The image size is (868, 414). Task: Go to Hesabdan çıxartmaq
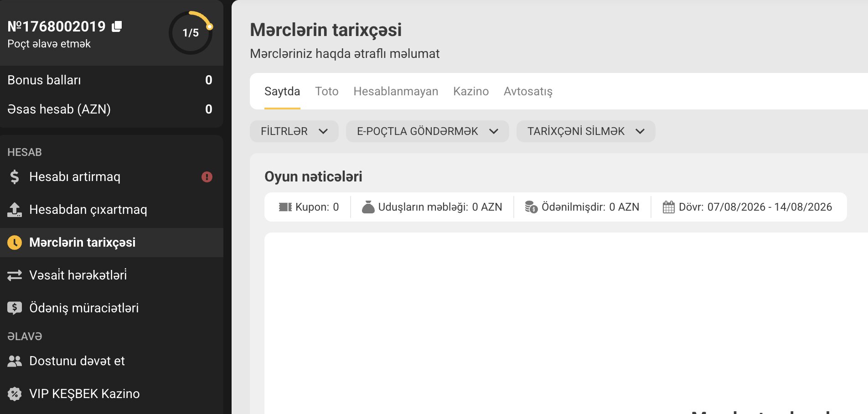(x=112, y=210)
